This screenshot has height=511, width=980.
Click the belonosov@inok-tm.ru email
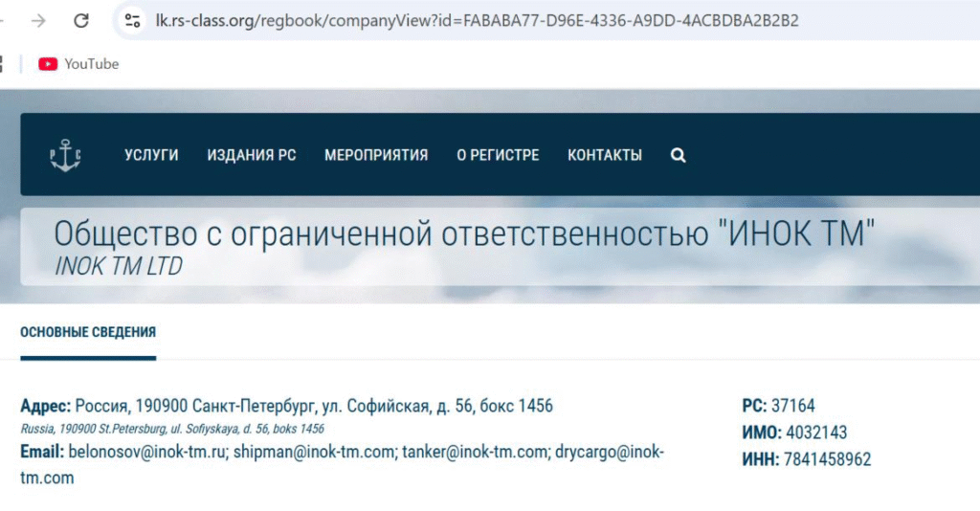[145, 453]
